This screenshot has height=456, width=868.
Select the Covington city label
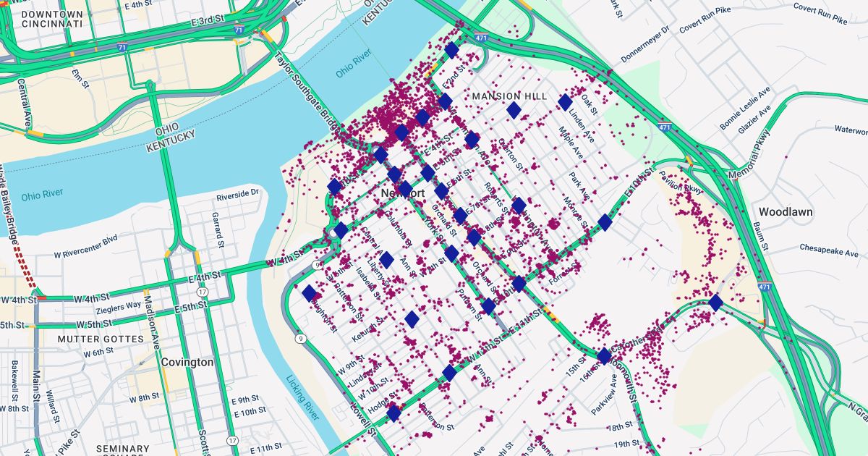[x=187, y=362]
